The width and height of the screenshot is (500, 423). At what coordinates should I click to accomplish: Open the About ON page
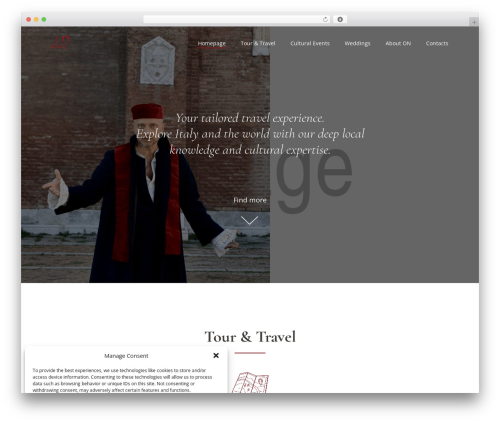coord(398,43)
